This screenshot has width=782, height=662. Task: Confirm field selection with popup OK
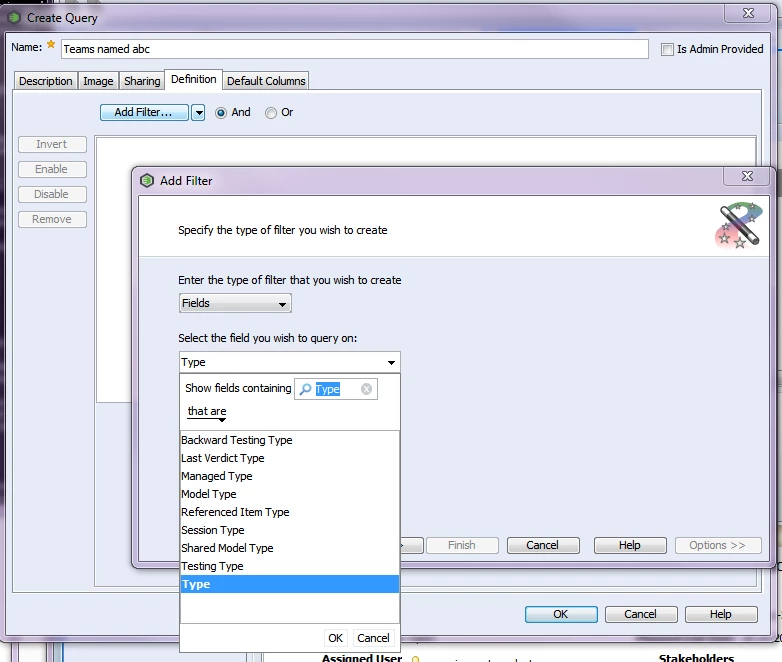tap(335, 638)
